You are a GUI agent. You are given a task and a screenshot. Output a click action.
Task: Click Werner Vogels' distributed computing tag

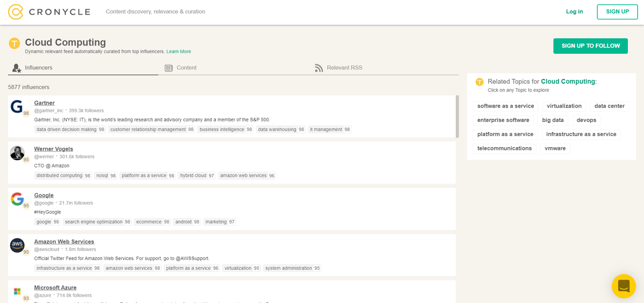tap(63, 176)
